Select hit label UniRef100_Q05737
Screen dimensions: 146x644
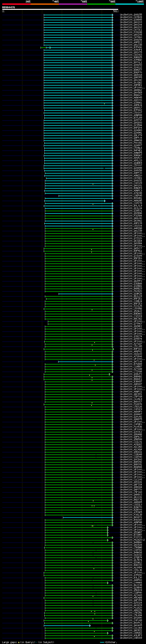click(x=131, y=120)
